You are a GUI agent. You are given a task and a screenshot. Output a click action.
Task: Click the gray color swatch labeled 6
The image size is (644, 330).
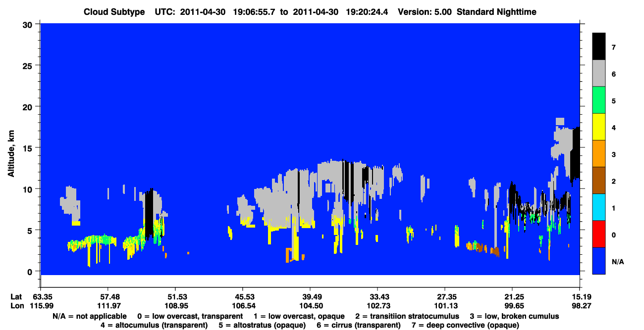599,74
